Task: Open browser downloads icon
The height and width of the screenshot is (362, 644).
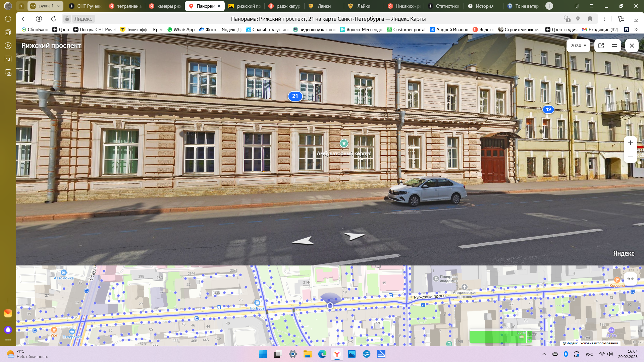Action: [x=636, y=19]
